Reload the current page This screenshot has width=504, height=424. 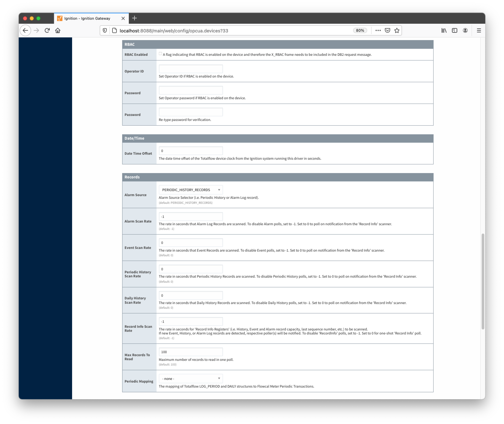pos(47,31)
